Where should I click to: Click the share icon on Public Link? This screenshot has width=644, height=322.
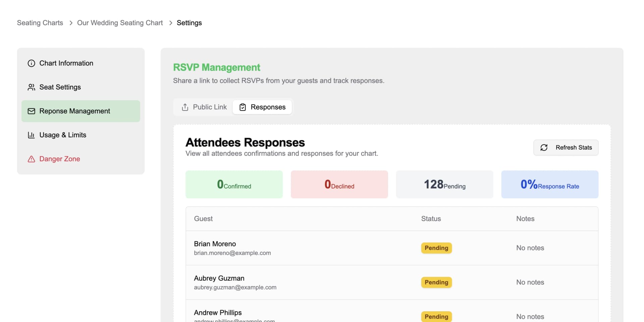pyautogui.click(x=185, y=107)
